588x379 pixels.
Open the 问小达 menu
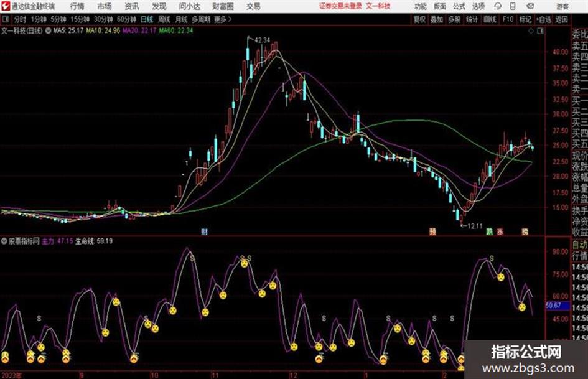click(189, 6)
